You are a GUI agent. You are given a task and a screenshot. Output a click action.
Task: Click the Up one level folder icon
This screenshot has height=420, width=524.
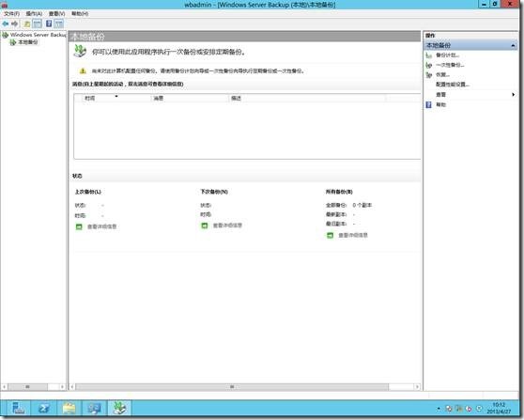pos(27,23)
